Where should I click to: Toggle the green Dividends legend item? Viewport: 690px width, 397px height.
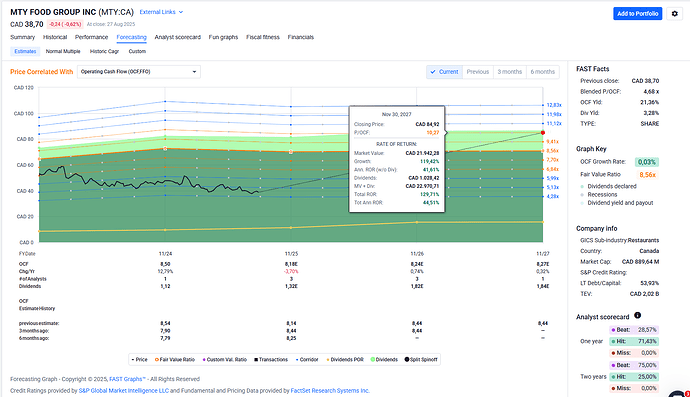384,360
